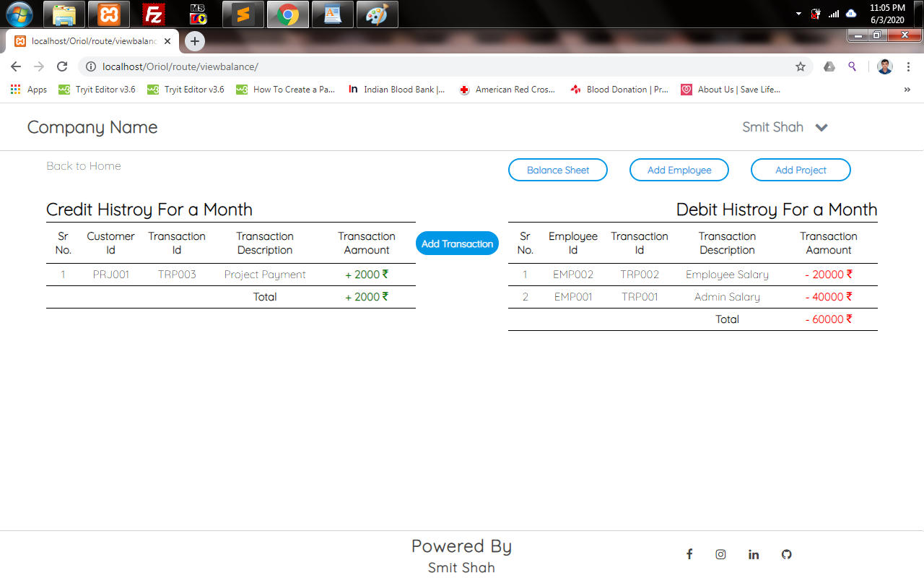This screenshot has height=578, width=924.
Task: Open the network signal tray icon
Action: coord(834,14)
